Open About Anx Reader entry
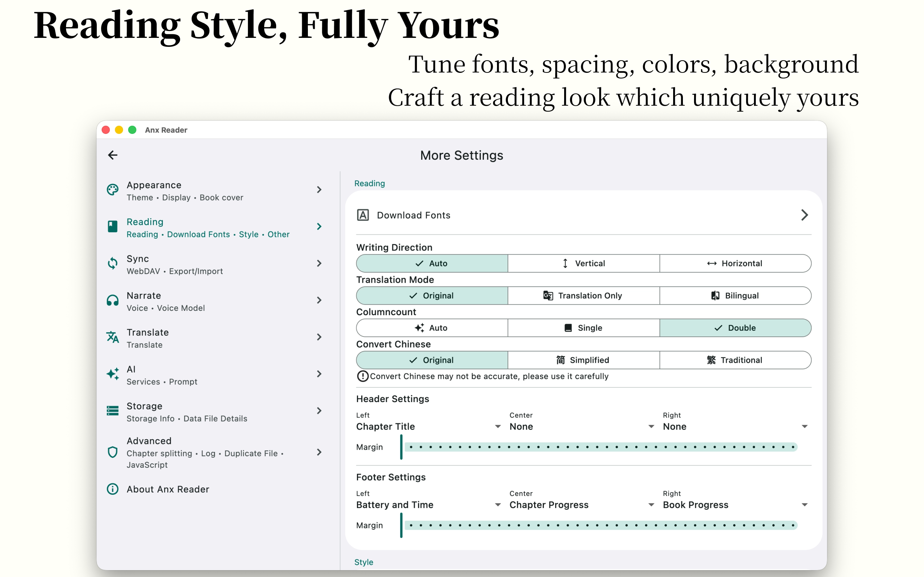Image resolution: width=924 pixels, height=577 pixels. [x=168, y=489]
